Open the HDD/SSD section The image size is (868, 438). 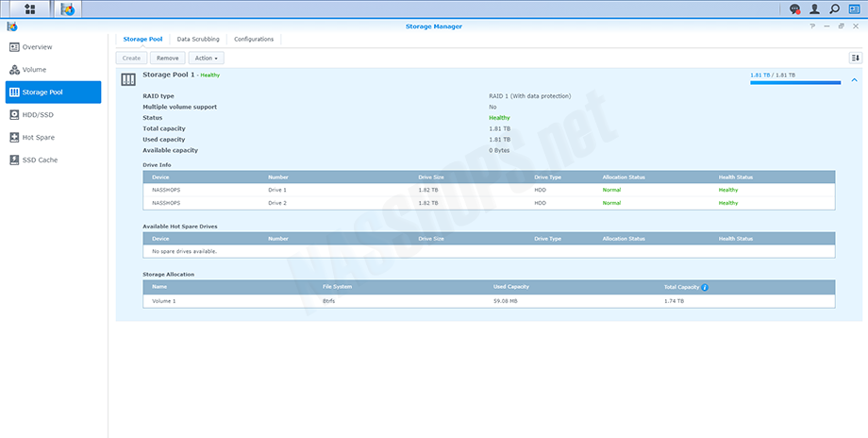click(53, 114)
